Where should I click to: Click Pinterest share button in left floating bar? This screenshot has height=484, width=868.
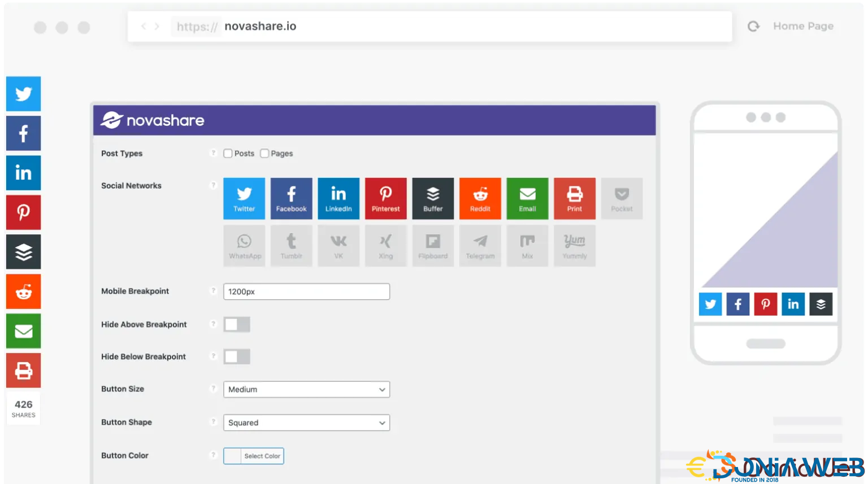[x=23, y=212]
